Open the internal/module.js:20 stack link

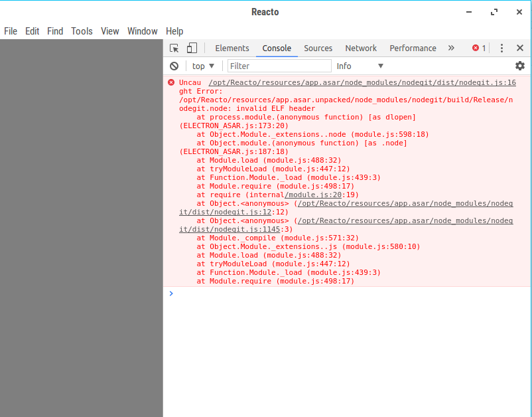coord(313,195)
